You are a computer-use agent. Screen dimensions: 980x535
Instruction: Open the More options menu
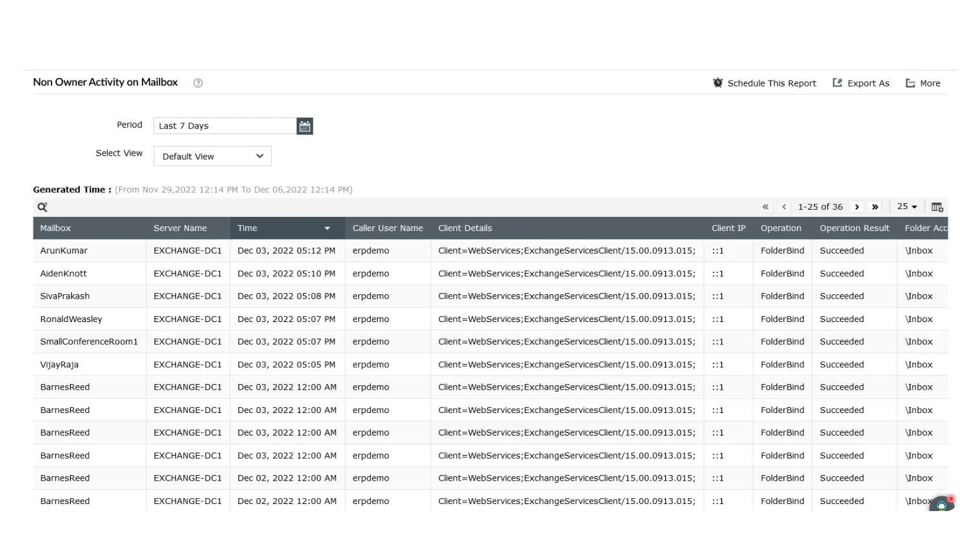(923, 83)
